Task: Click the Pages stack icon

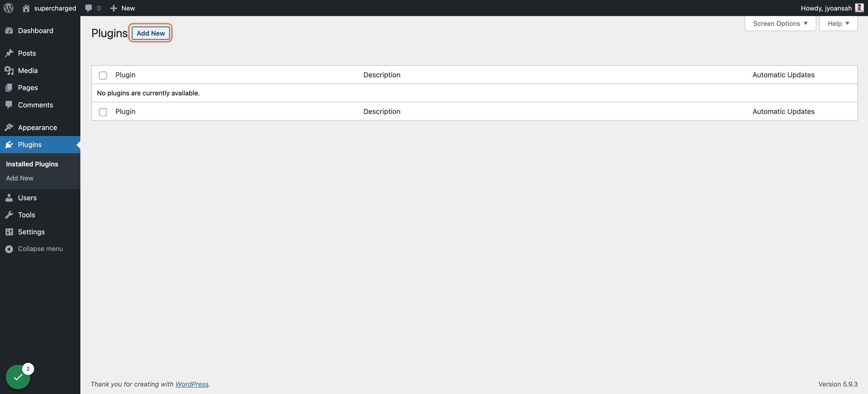Action: coord(9,88)
